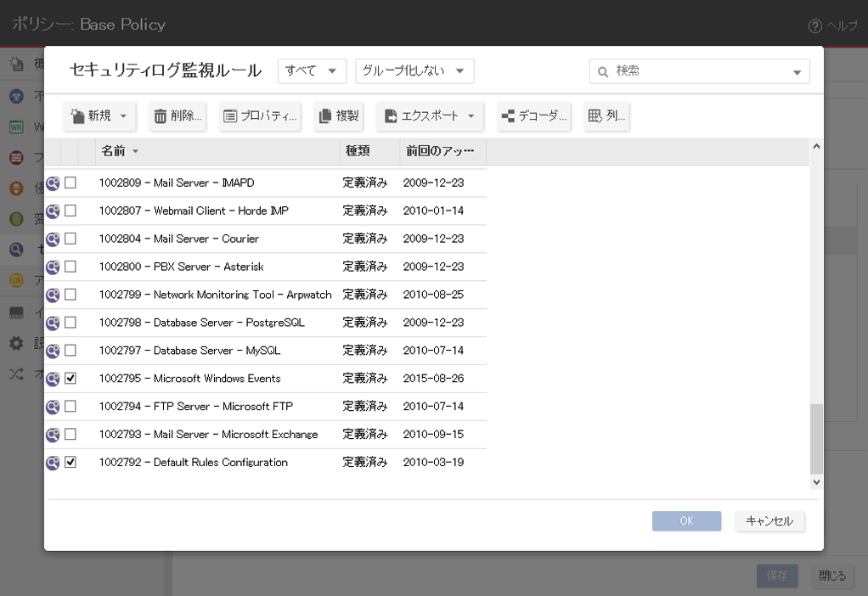Uncheck the 1002795 Microsoft Windows Events checkbox
This screenshot has width=868, height=596.
tap(70, 379)
